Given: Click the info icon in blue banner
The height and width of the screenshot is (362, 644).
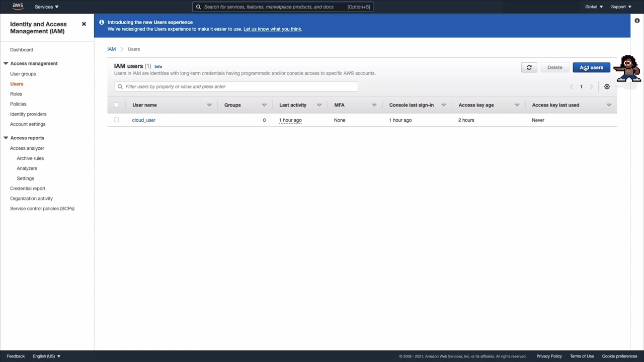Looking at the screenshot, I should point(102,22).
